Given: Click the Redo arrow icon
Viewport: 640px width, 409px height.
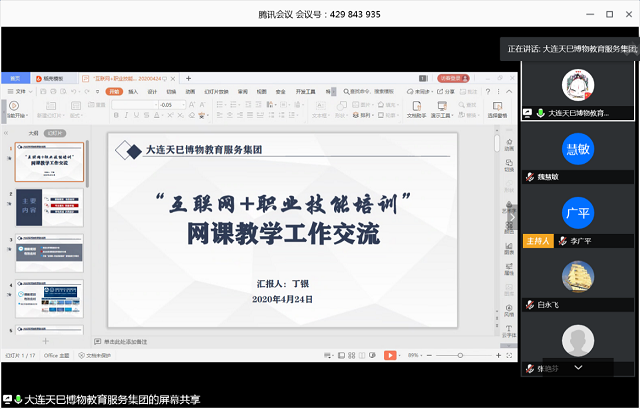Looking at the screenshot, I should pos(87,91).
